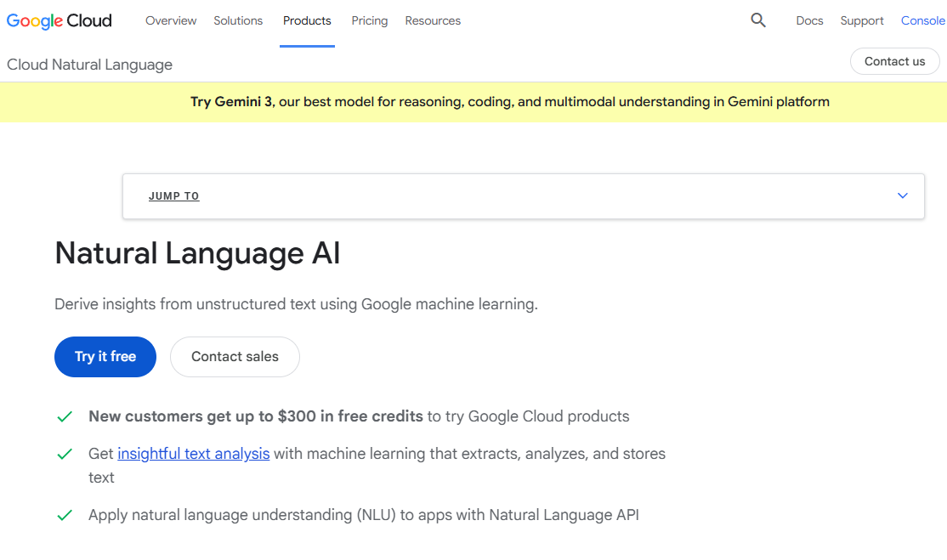Open the Solutions menu
Screen dimensions: 947x560
[238, 20]
